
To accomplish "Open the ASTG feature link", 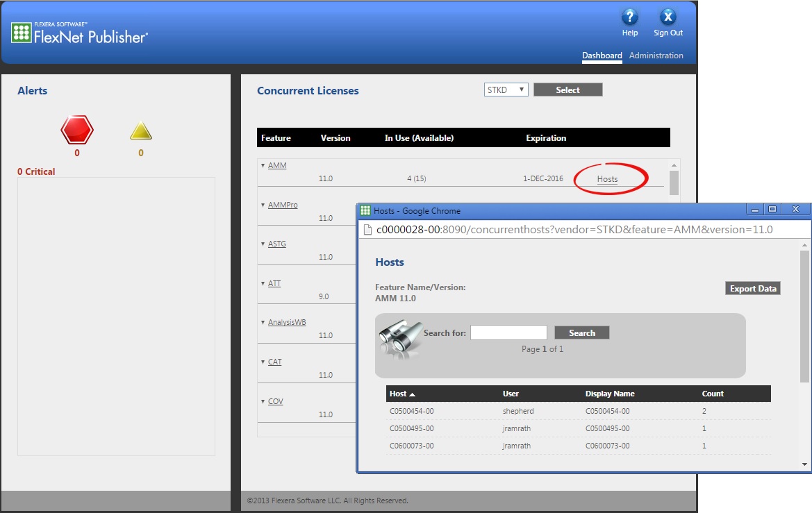I will tap(277, 244).
